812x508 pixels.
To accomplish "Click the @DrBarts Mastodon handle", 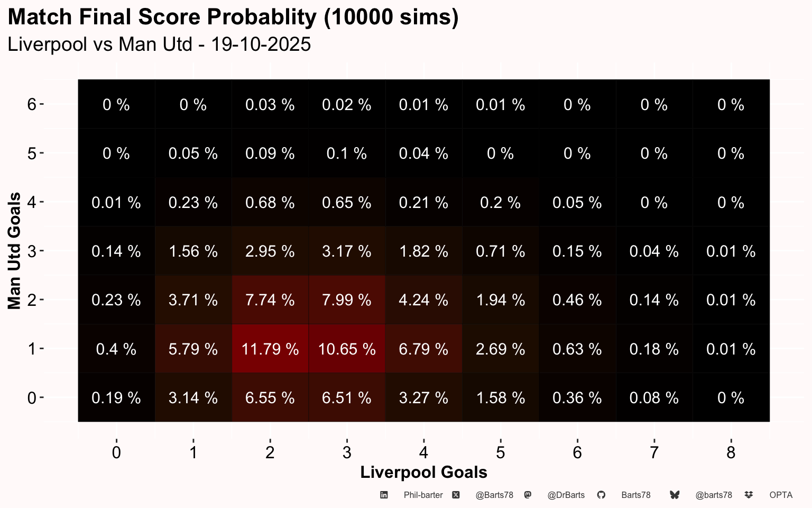I will 566,495.
